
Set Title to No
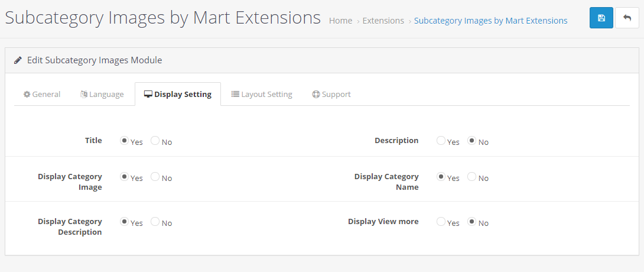point(155,141)
